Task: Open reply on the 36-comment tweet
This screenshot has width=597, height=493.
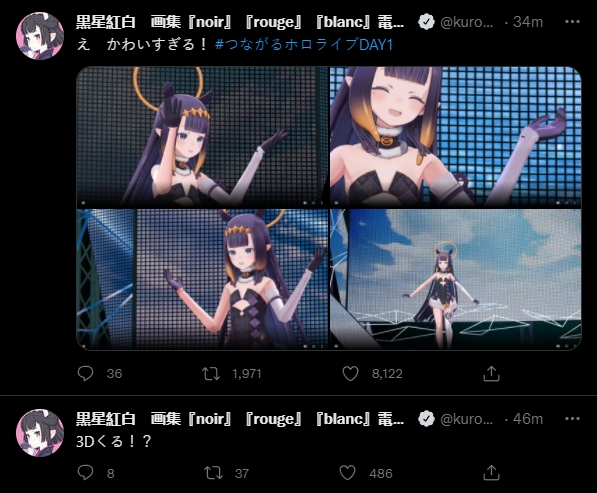Action: (85, 373)
